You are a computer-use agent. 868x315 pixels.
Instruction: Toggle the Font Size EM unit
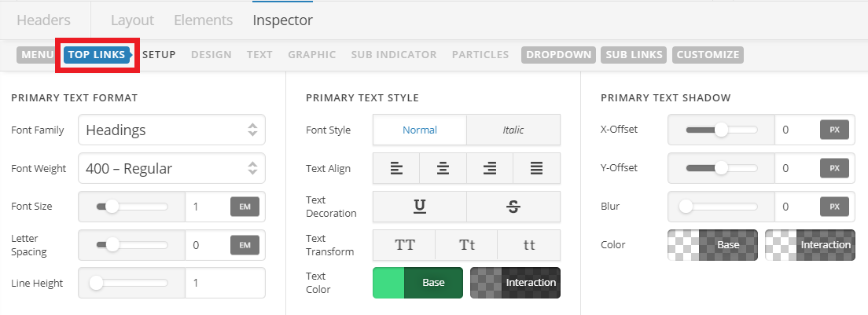click(245, 207)
